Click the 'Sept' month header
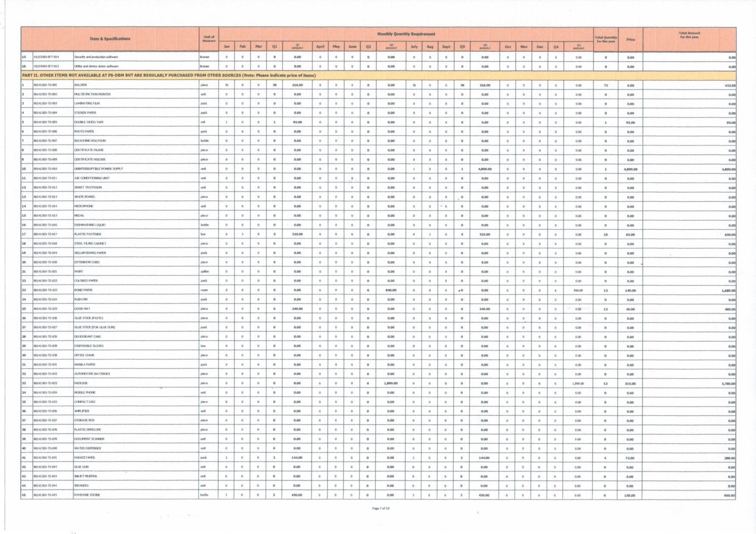The width and height of the screenshot is (756, 534). tap(446, 47)
